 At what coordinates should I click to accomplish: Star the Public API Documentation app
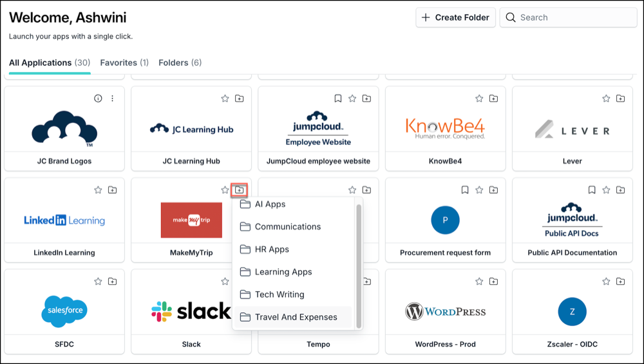click(606, 190)
